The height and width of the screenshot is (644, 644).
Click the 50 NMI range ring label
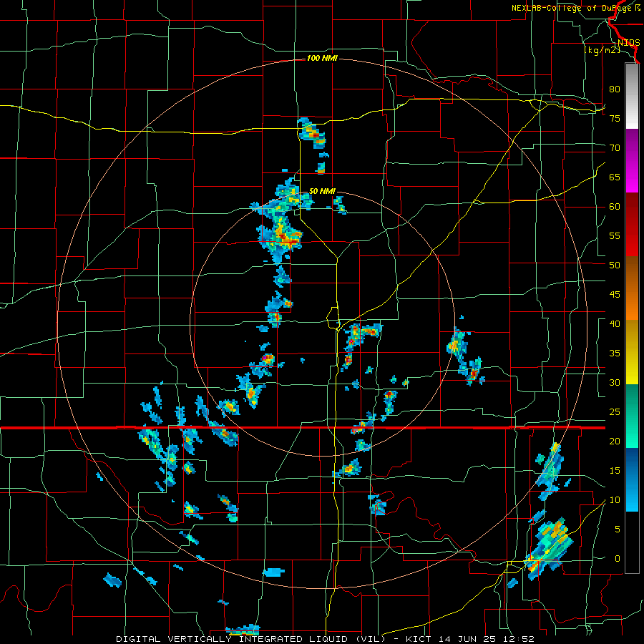(x=322, y=191)
